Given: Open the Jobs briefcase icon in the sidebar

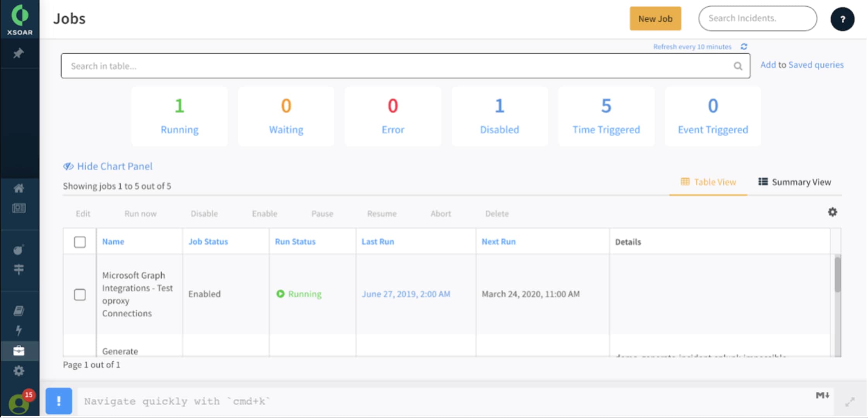Looking at the screenshot, I should (19, 351).
